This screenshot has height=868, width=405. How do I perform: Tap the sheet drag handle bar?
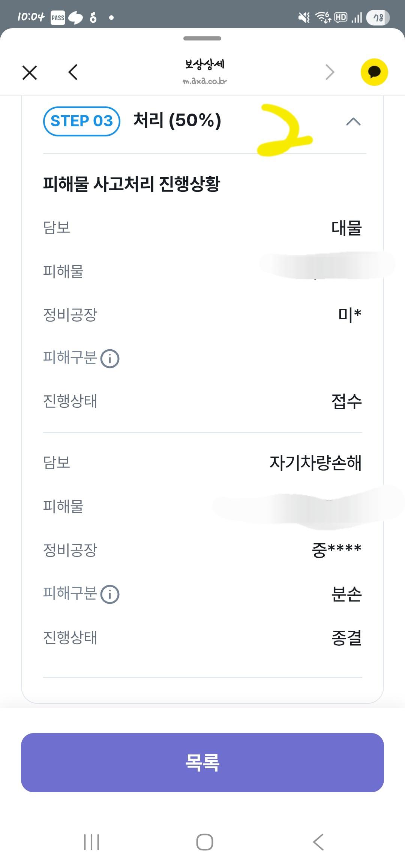pos(202,38)
